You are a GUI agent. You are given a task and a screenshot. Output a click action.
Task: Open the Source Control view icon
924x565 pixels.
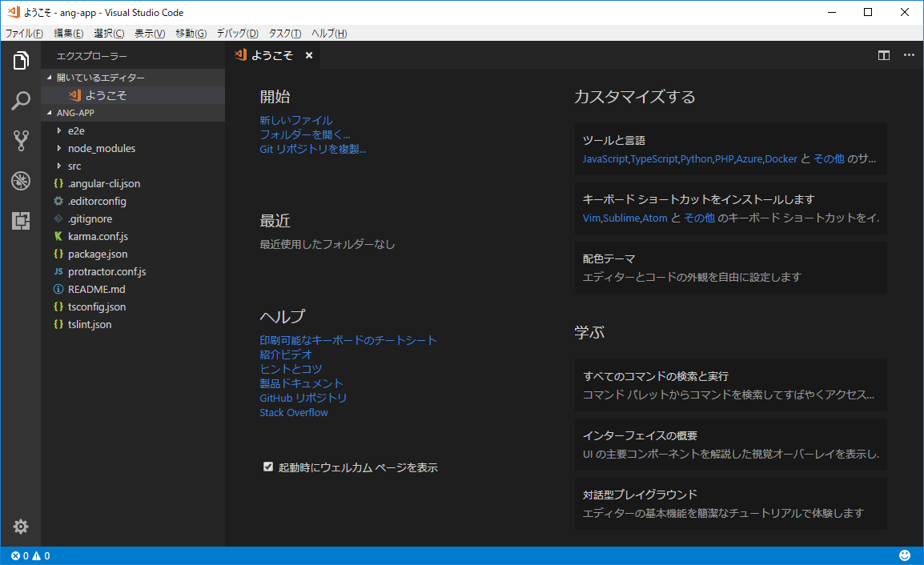tap(21, 141)
